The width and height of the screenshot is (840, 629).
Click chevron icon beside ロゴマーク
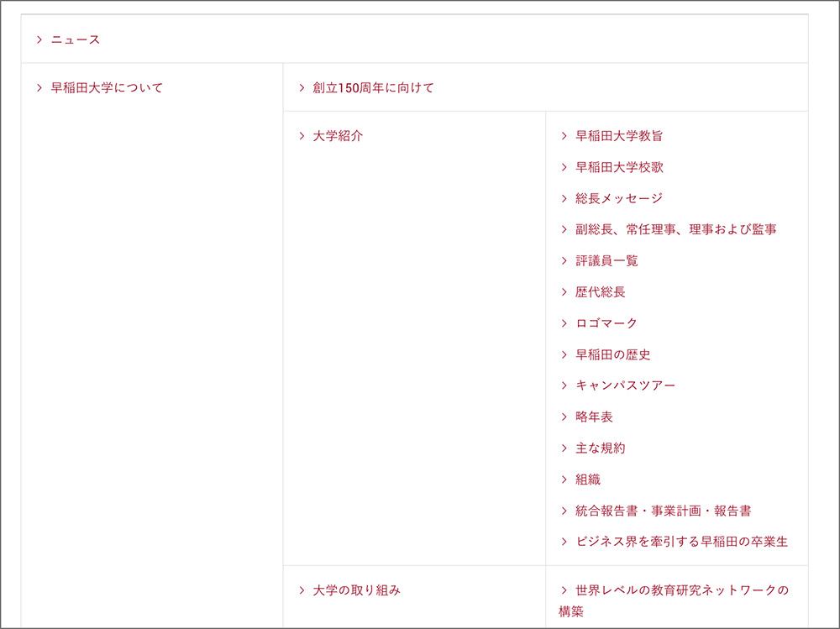pos(564,323)
